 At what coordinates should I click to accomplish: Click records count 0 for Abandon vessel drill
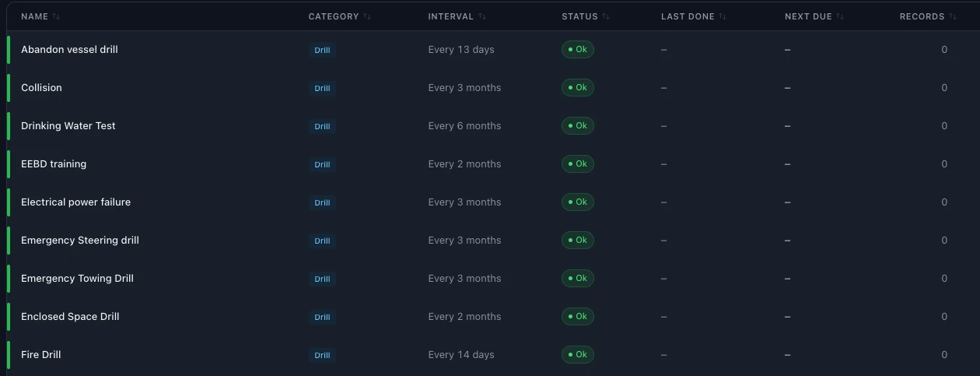coord(944,50)
